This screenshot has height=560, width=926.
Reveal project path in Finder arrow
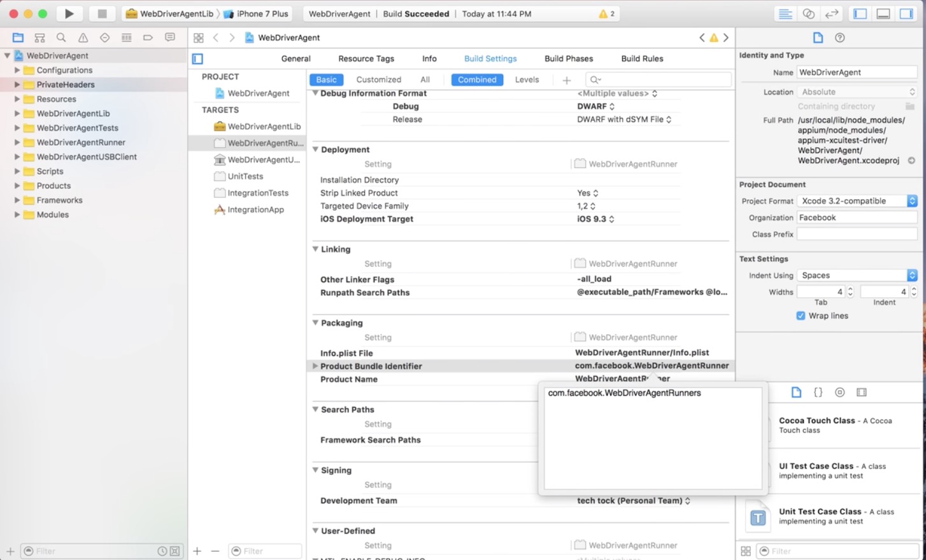(911, 160)
